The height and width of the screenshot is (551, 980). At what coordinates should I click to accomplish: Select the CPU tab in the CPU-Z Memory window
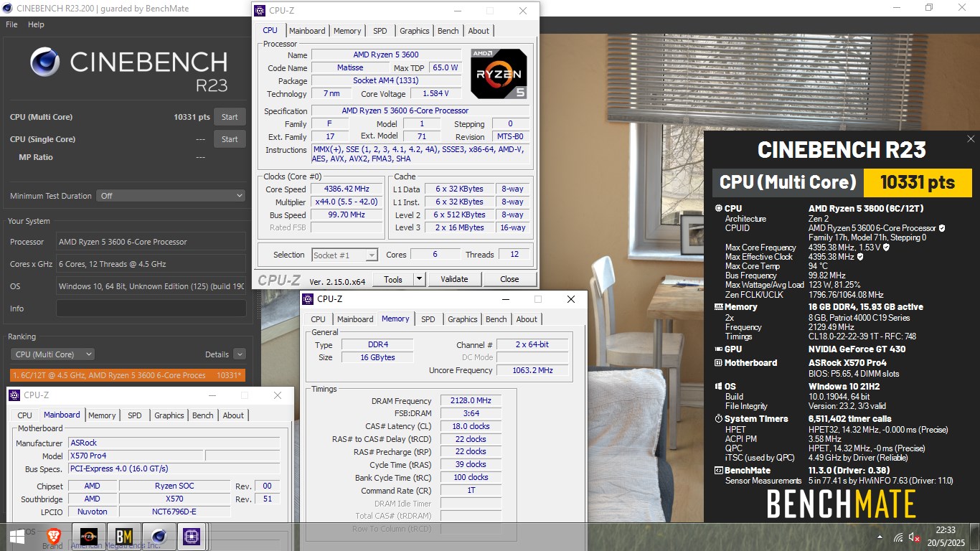[319, 319]
